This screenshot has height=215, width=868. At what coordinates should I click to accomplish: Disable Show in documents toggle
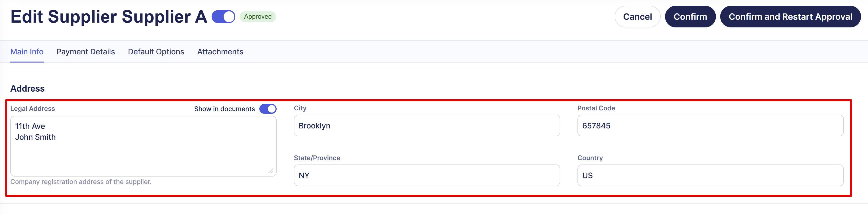point(268,109)
